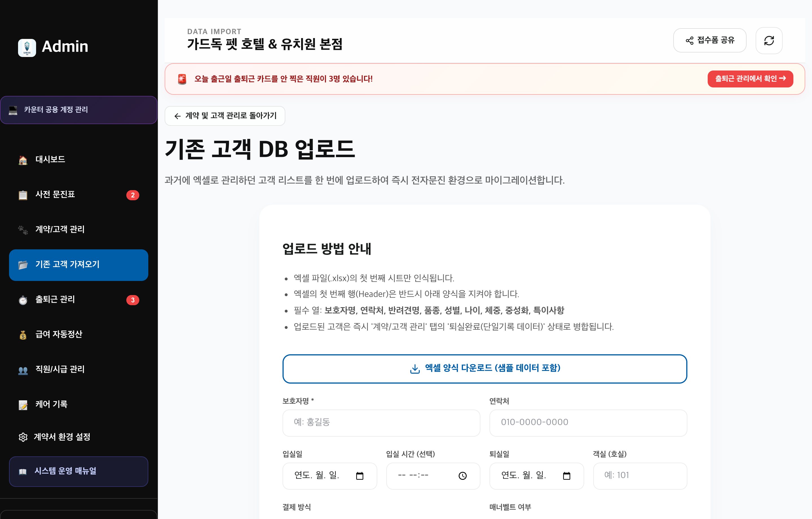Open the clock picker icon for 입실 시간
Image resolution: width=812 pixels, height=519 pixels.
(463, 476)
